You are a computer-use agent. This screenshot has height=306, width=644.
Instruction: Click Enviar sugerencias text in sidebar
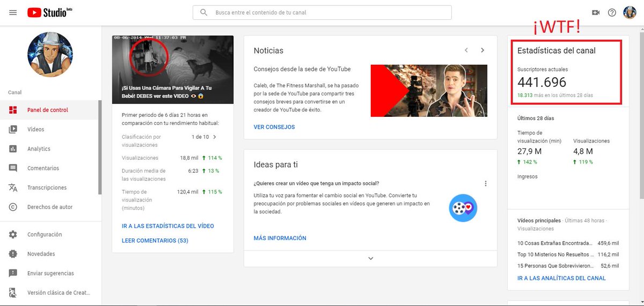pos(50,273)
